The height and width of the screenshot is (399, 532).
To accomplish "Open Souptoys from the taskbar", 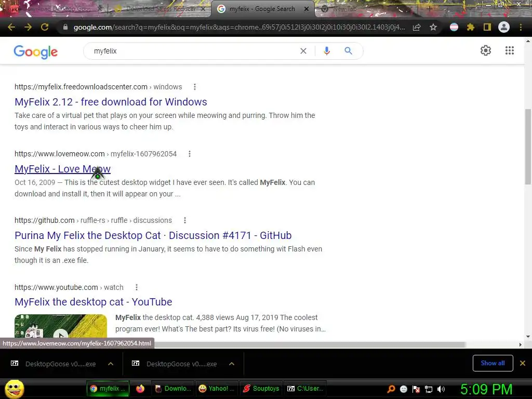I will (261, 389).
